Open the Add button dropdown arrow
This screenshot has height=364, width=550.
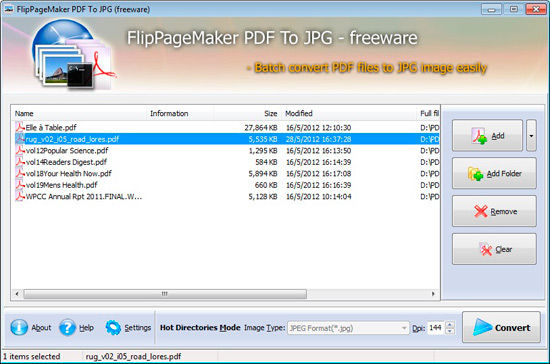point(531,136)
